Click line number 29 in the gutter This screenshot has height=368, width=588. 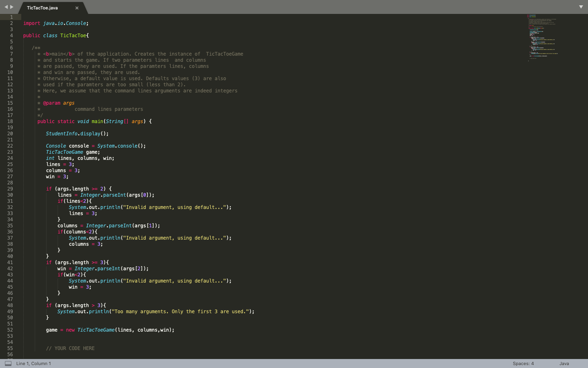pos(10,189)
